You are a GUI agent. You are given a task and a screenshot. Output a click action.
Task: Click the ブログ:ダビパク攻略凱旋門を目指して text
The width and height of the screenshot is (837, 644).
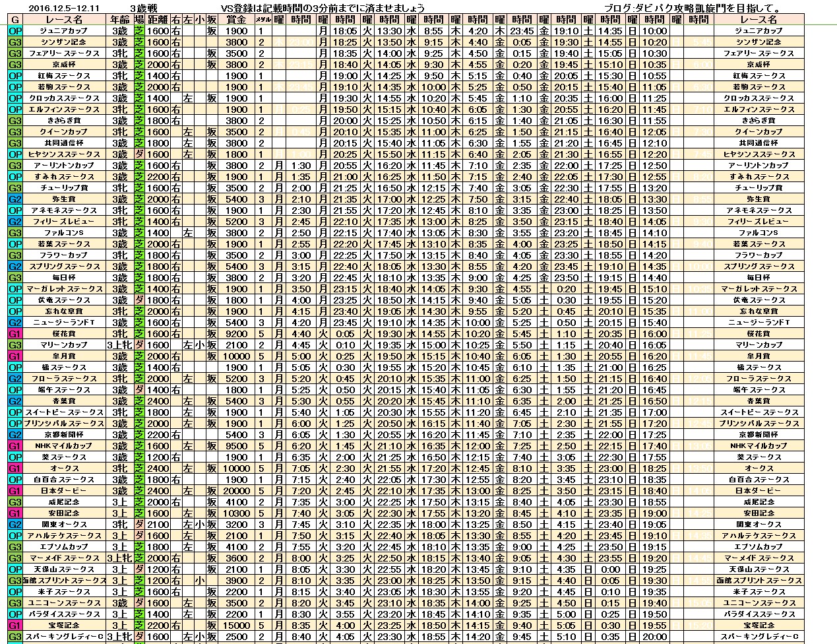pyautogui.click(x=693, y=9)
